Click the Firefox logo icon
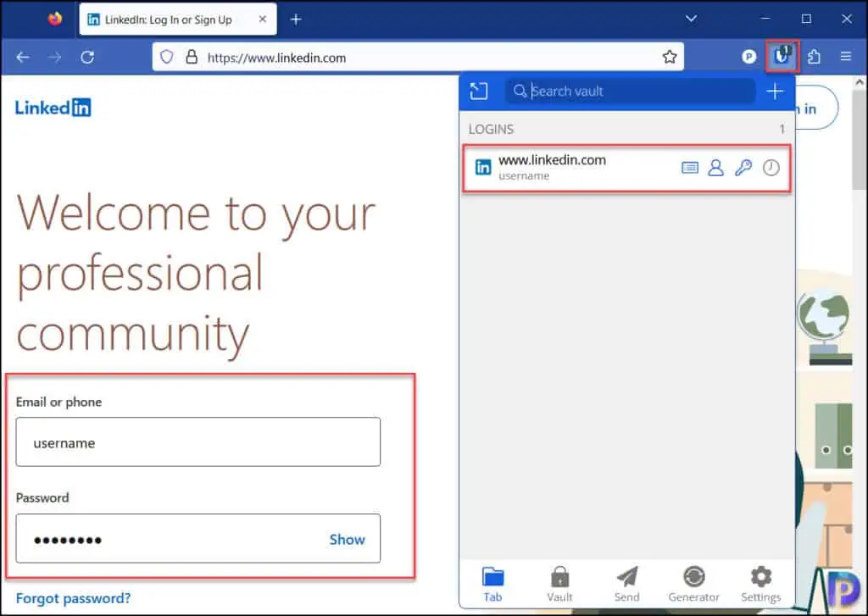This screenshot has height=616, width=868. pyautogui.click(x=55, y=19)
